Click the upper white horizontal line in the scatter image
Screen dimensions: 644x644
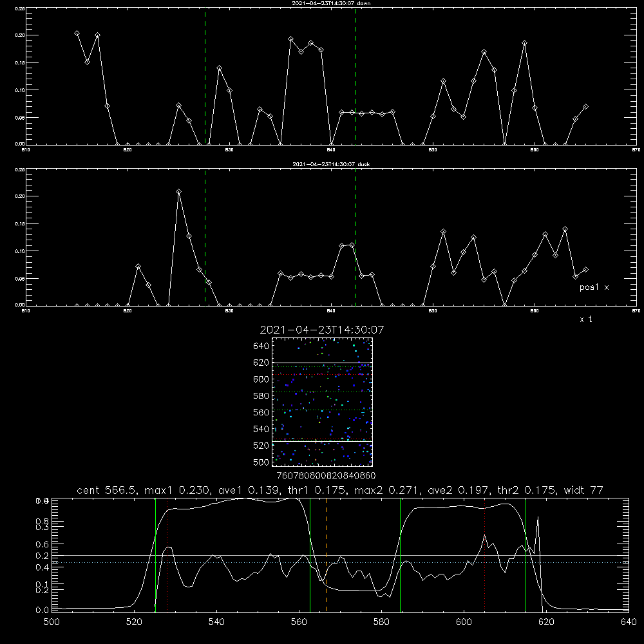[322, 363]
